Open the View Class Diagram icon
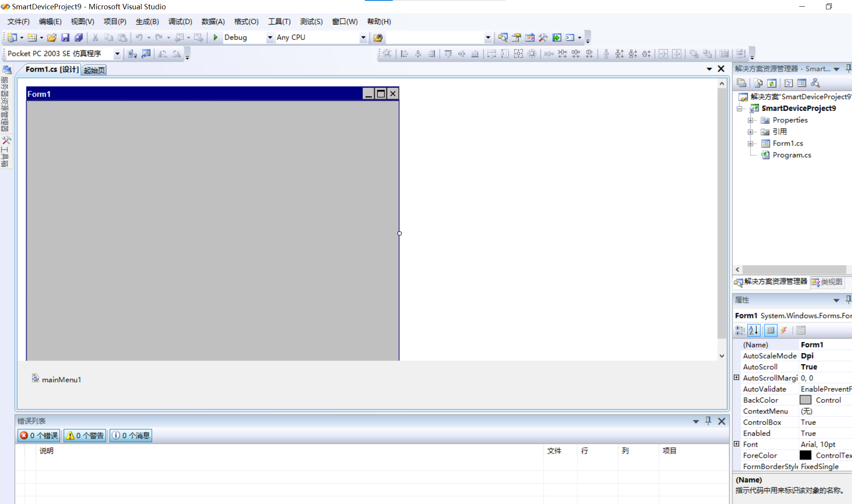The width and height of the screenshot is (852, 504). point(815,83)
